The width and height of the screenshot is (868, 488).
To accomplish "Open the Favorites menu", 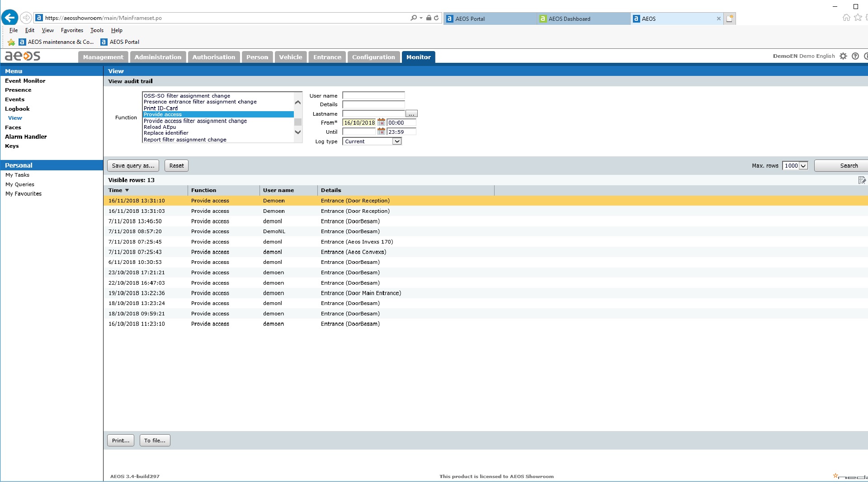I will coord(72,30).
